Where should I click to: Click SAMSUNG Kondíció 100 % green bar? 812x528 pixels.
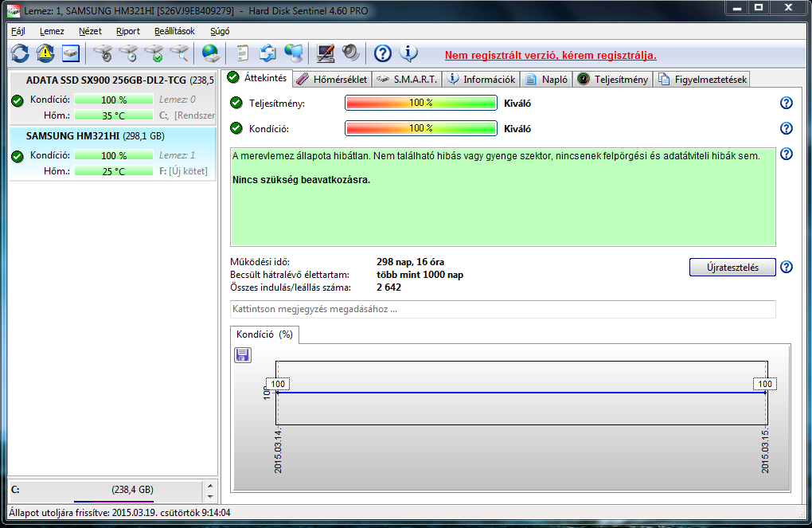click(114, 155)
